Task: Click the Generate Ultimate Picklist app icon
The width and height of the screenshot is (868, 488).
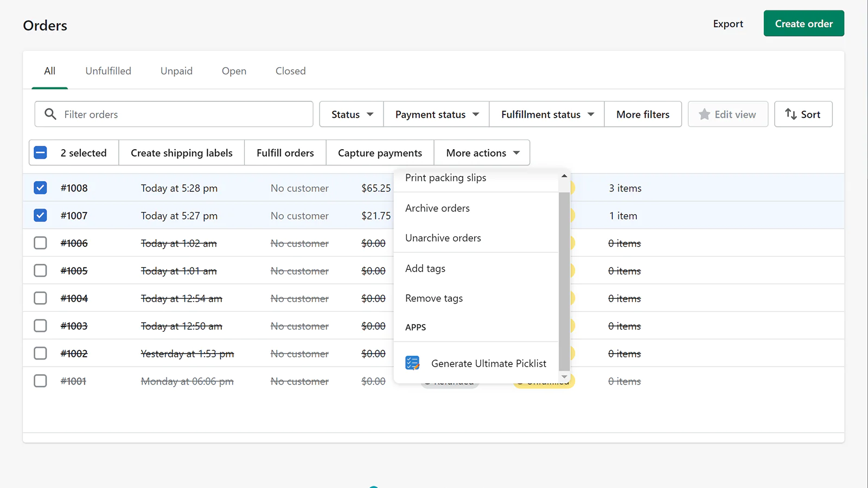Action: 412,363
